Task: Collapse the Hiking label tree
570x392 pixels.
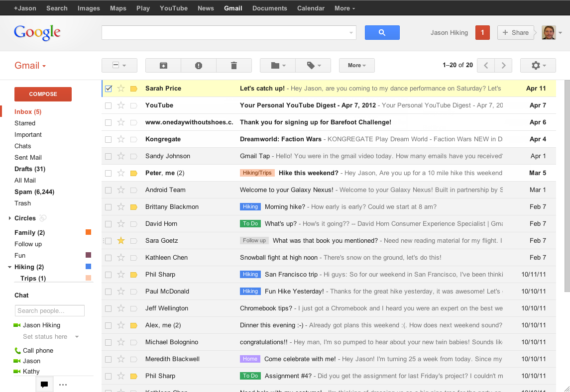Action: [10, 267]
